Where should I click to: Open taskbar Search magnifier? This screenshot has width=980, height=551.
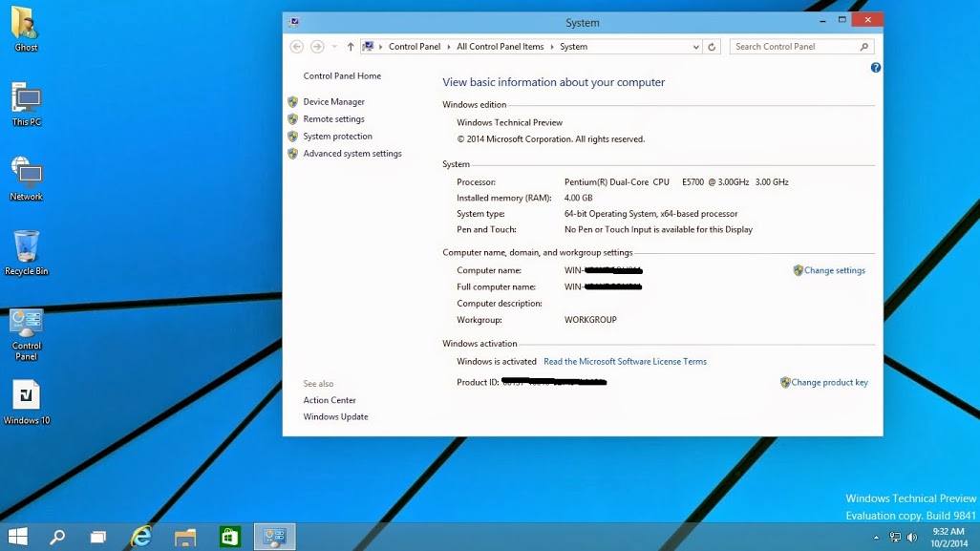57,537
